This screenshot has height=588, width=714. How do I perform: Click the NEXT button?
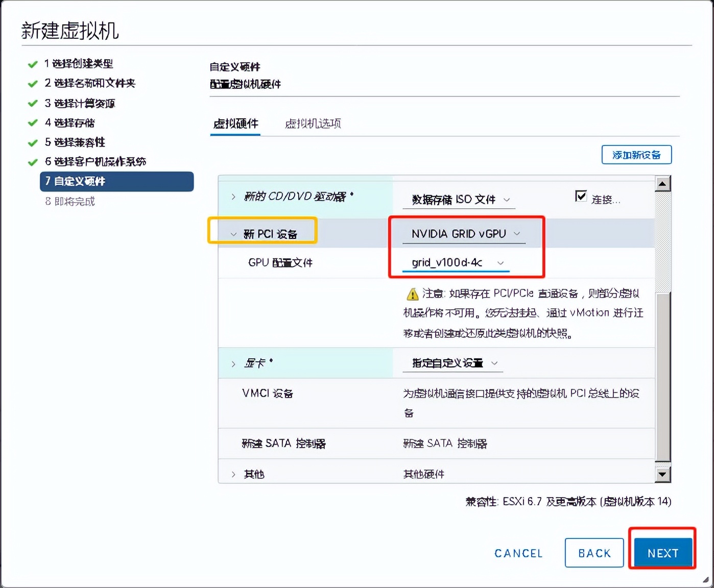click(x=662, y=553)
